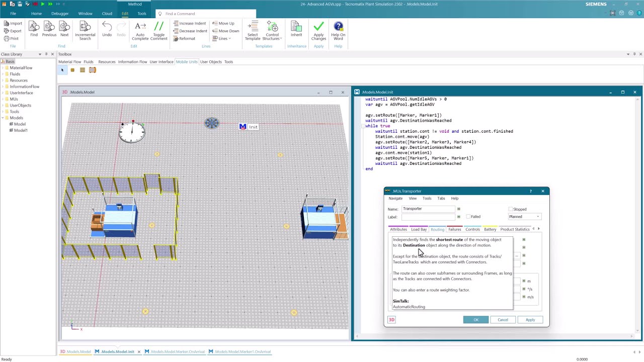
Task: Move the line down
Action: 225,31
